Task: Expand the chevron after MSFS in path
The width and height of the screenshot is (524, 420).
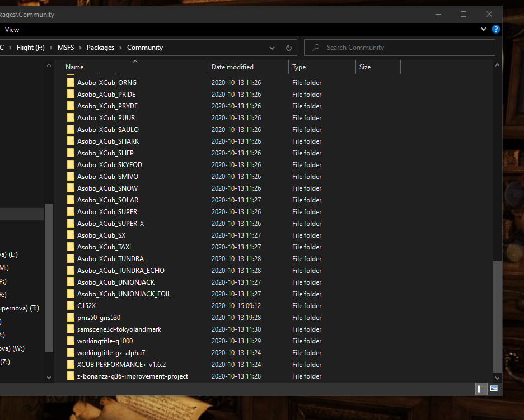Action: [x=80, y=48]
